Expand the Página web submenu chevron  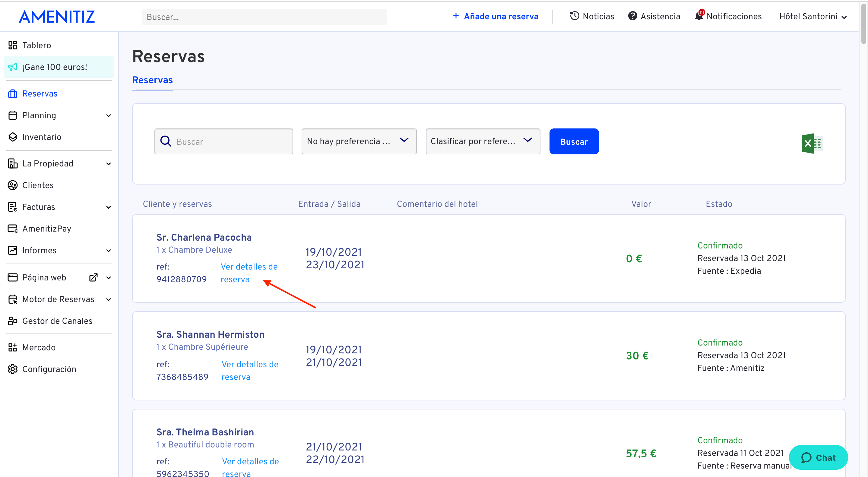tap(109, 278)
